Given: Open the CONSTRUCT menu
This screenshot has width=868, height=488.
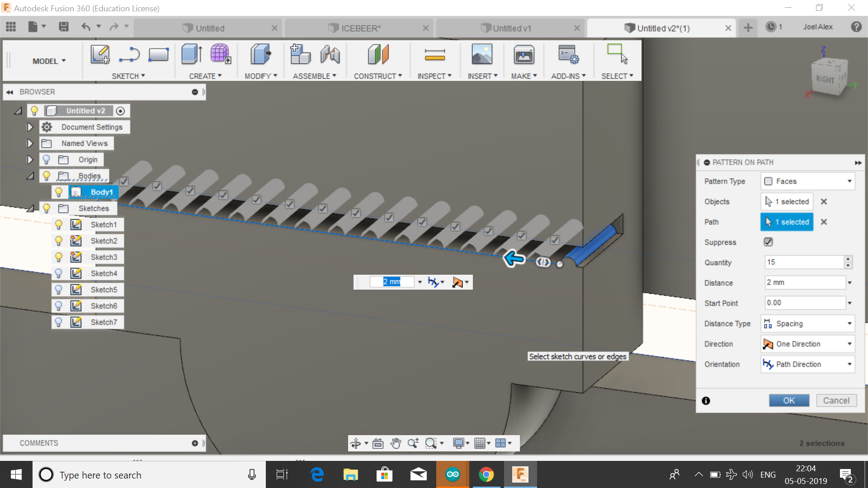Looking at the screenshot, I should [x=377, y=76].
